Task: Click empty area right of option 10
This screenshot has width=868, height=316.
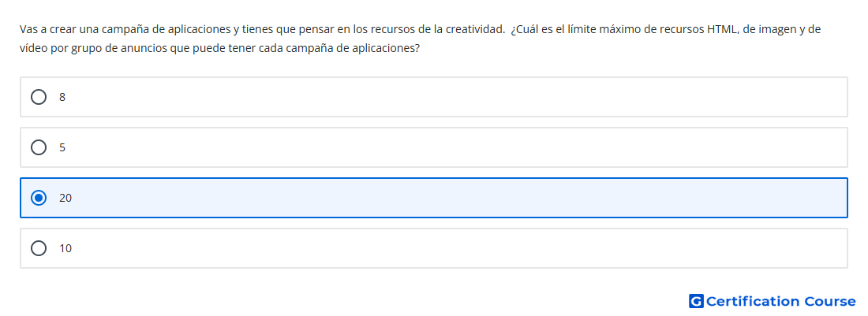Action: [459, 248]
